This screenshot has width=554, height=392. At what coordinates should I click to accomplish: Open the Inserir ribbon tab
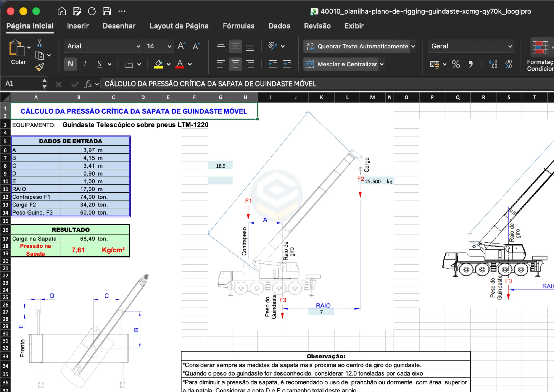[78, 26]
